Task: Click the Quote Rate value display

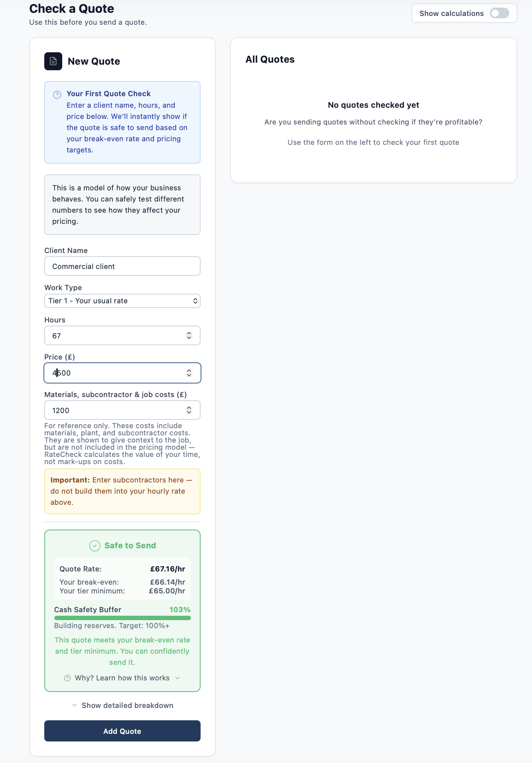Action: 167,569
